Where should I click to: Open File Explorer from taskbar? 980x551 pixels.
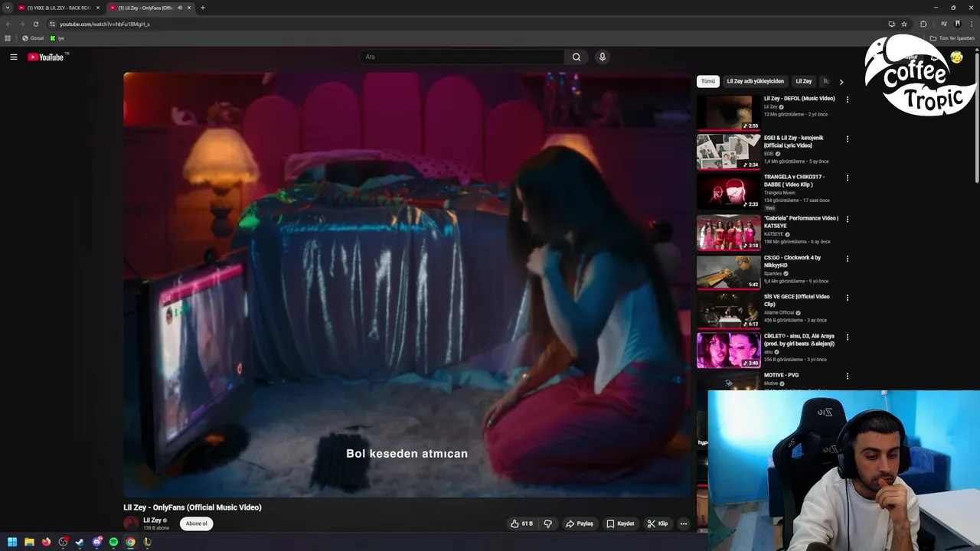(x=29, y=542)
